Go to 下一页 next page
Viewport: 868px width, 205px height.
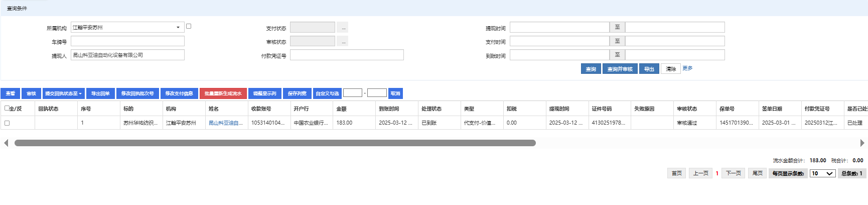coord(733,173)
